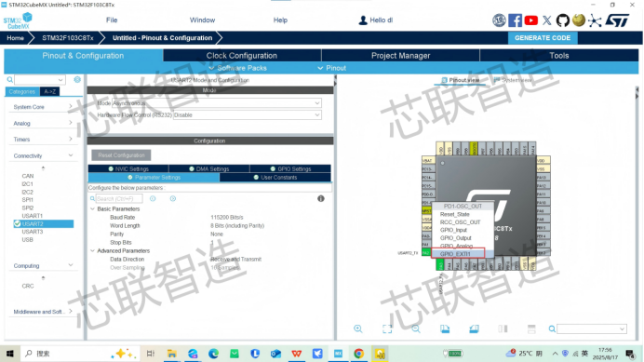Toggle vertical split view icon

pos(503,328)
